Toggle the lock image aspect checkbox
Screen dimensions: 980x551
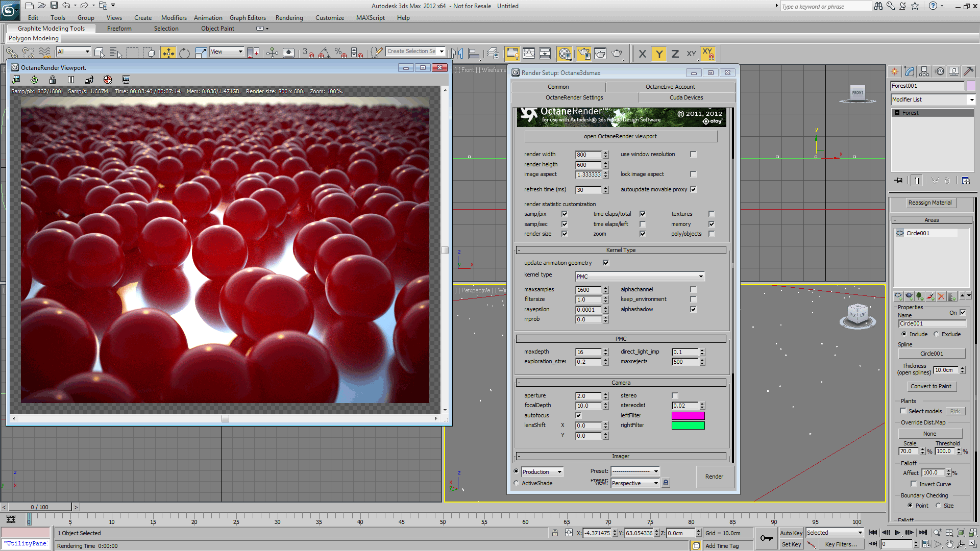[693, 174]
